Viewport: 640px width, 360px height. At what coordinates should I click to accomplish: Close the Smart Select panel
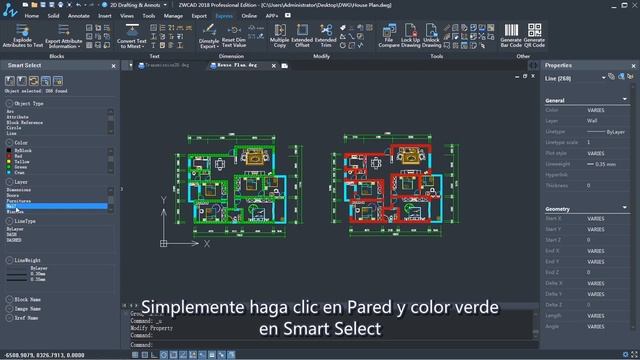point(113,66)
